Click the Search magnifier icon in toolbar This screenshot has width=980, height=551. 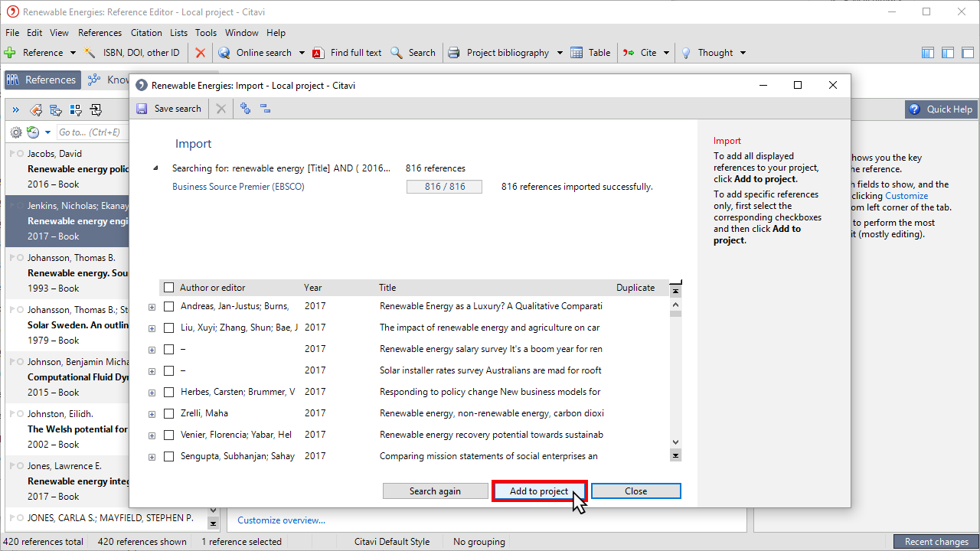pos(397,53)
